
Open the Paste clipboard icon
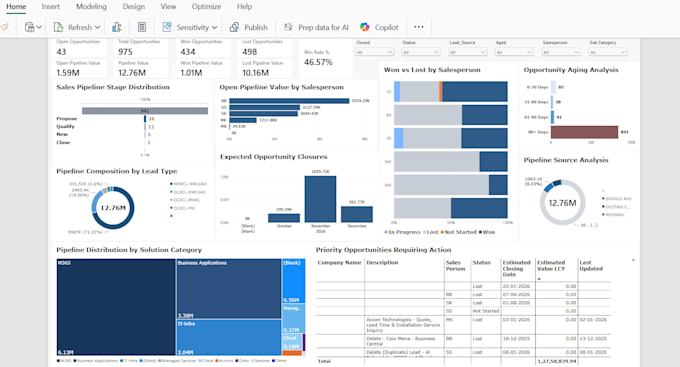tap(29, 27)
